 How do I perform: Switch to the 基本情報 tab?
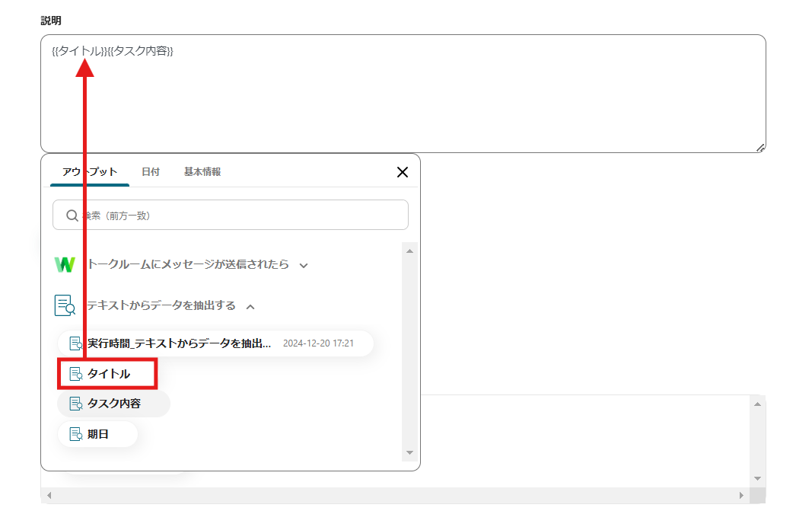click(201, 171)
